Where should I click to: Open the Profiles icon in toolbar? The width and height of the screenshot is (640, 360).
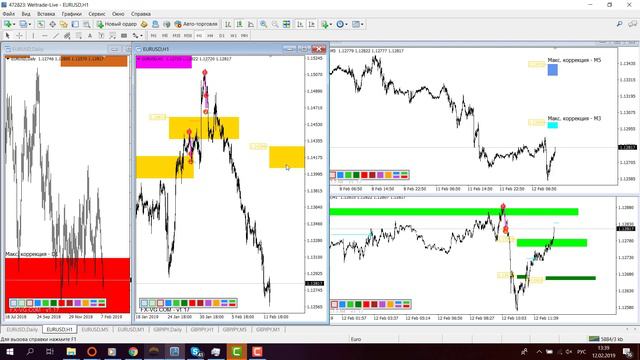[23, 24]
